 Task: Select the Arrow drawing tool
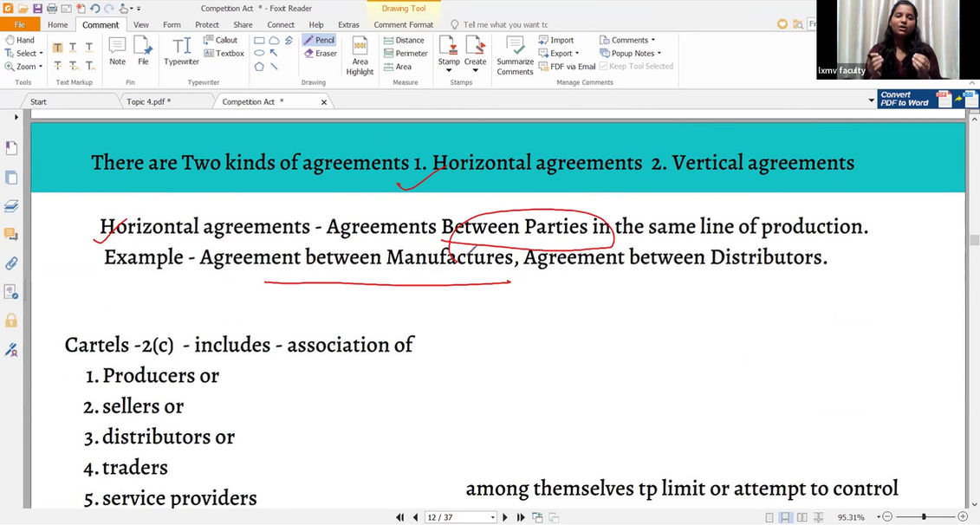274,53
